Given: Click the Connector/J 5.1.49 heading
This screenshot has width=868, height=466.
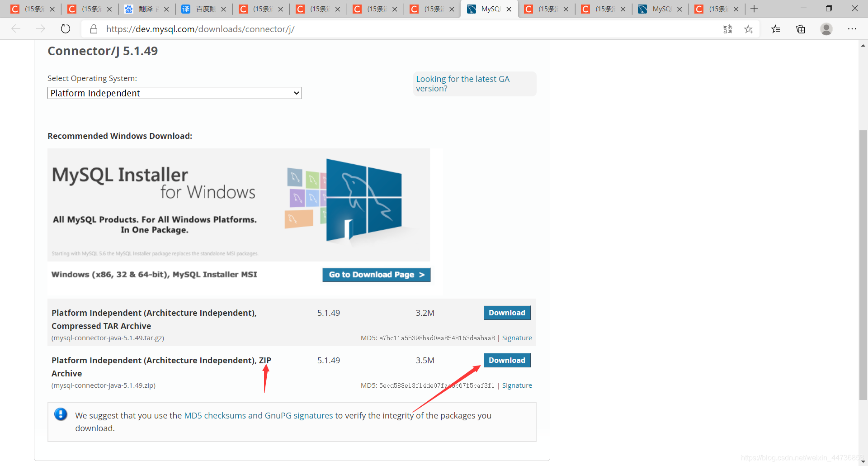Looking at the screenshot, I should pos(103,51).
